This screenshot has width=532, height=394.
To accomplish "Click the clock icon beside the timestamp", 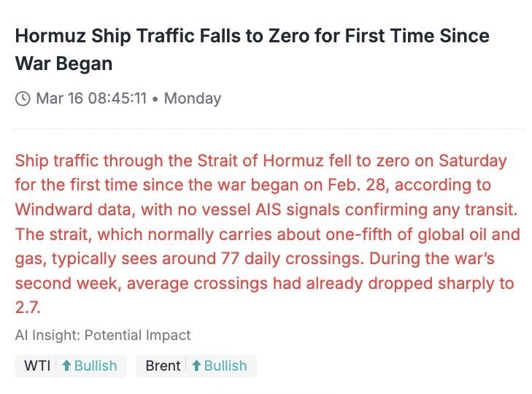I will 23,98.
